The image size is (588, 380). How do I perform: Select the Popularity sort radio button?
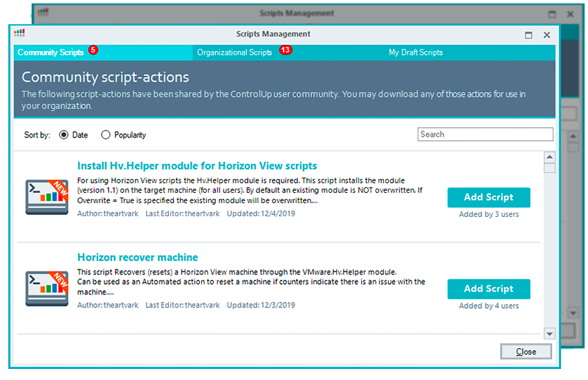106,135
